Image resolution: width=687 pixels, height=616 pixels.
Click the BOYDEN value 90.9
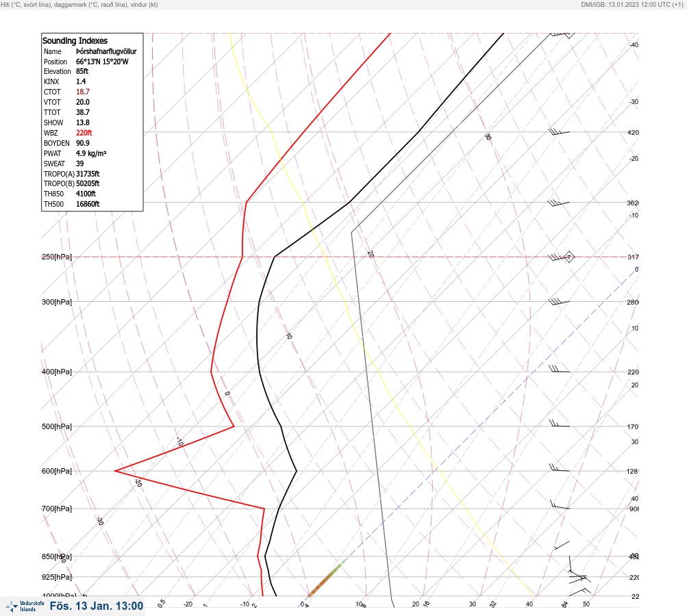82,143
